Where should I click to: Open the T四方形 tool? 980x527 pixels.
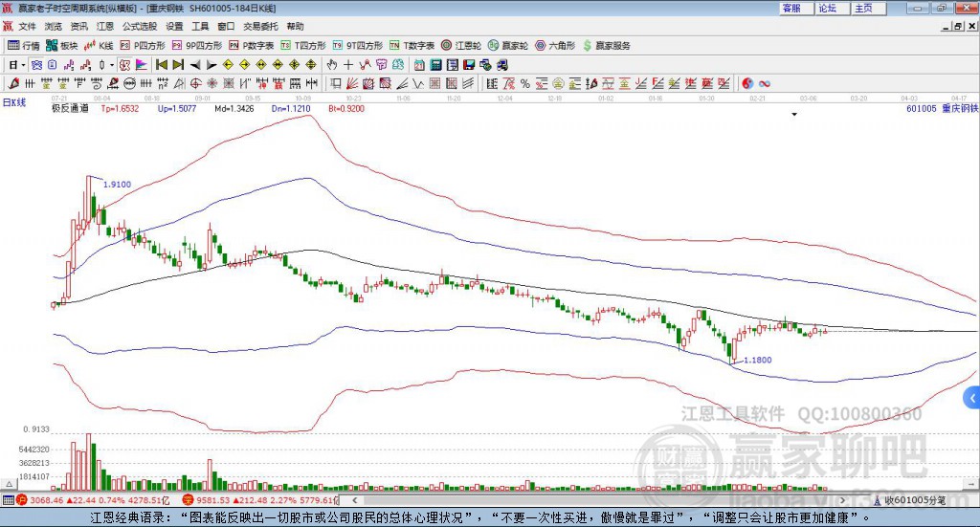pyautogui.click(x=303, y=46)
